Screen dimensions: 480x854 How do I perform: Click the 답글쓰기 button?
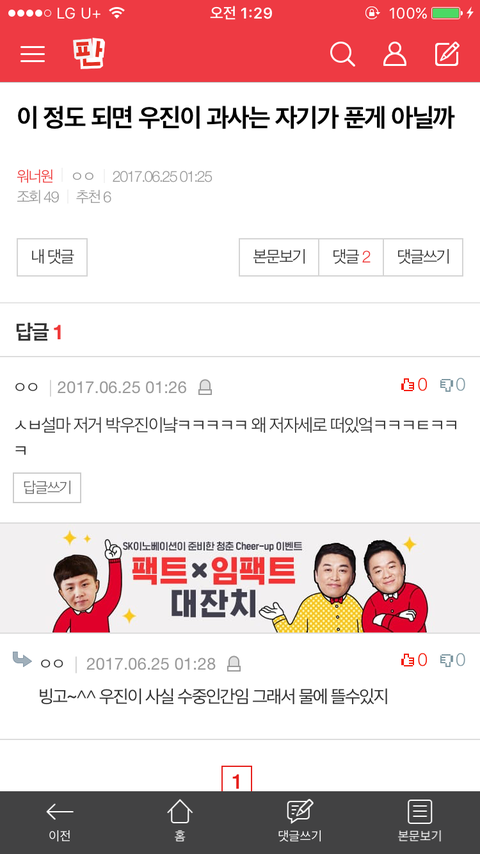(x=47, y=487)
